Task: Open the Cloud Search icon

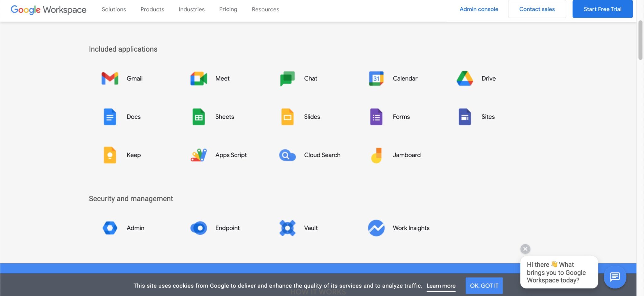Action: click(x=287, y=155)
